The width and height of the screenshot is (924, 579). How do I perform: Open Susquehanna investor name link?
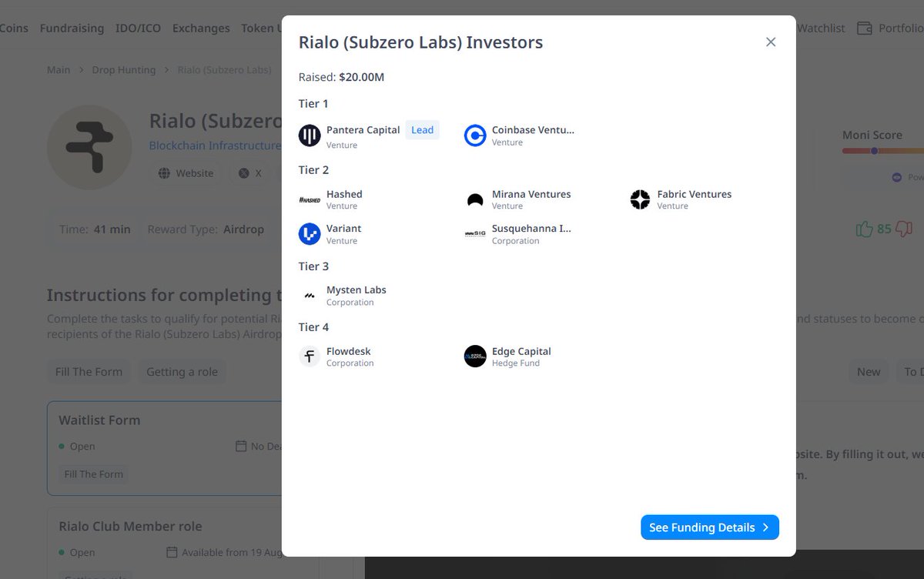pyautogui.click(x=531, y=229)
